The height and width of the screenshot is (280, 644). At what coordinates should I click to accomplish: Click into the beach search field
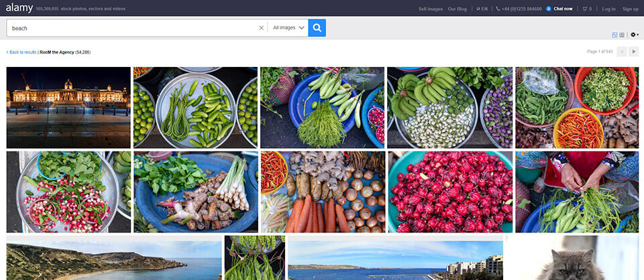click(x=134, y=28)
